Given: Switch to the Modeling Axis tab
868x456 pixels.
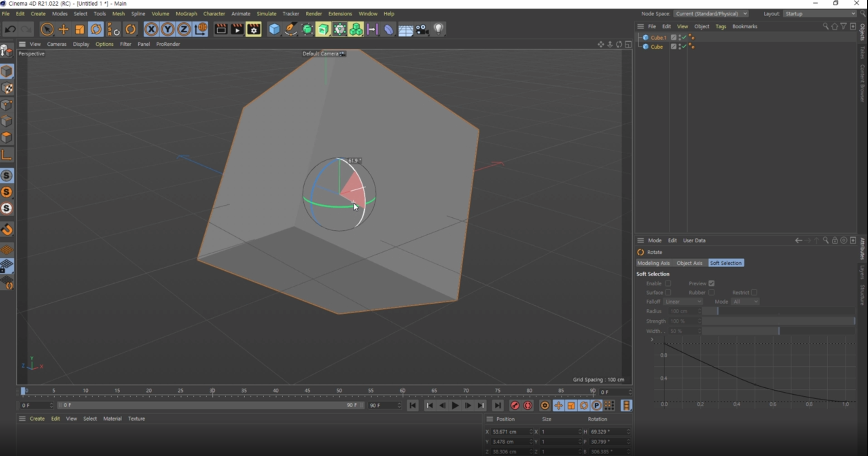Looking at the screenshot, I should click(653, 263).
